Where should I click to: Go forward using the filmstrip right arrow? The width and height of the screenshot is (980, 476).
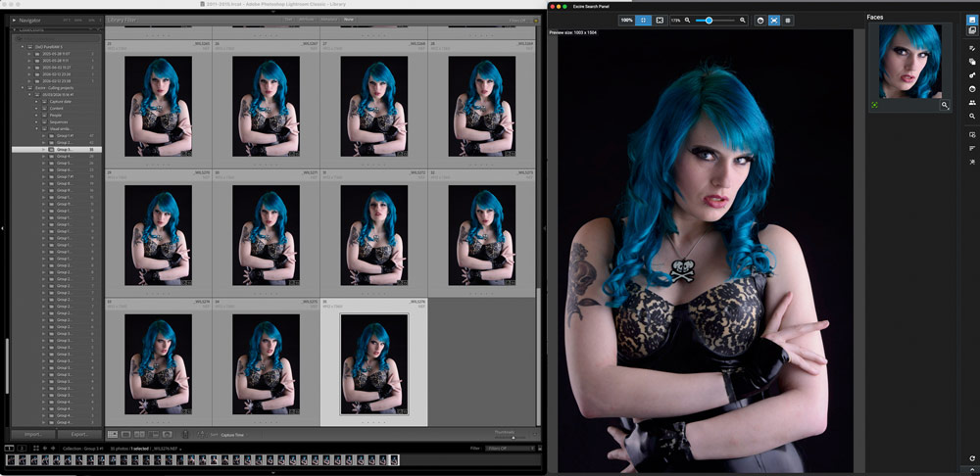[53, 448]
